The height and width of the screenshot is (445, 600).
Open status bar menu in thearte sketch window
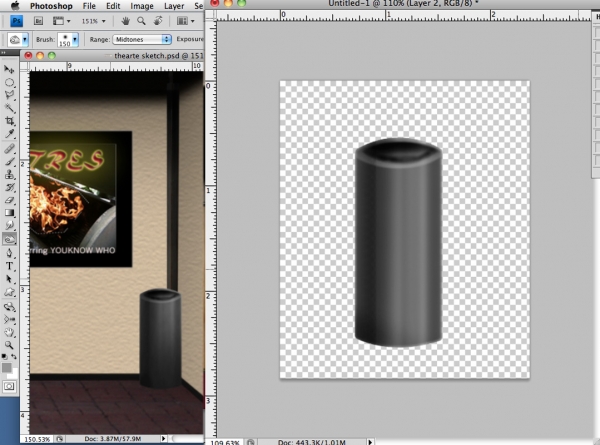pos(163,439)
